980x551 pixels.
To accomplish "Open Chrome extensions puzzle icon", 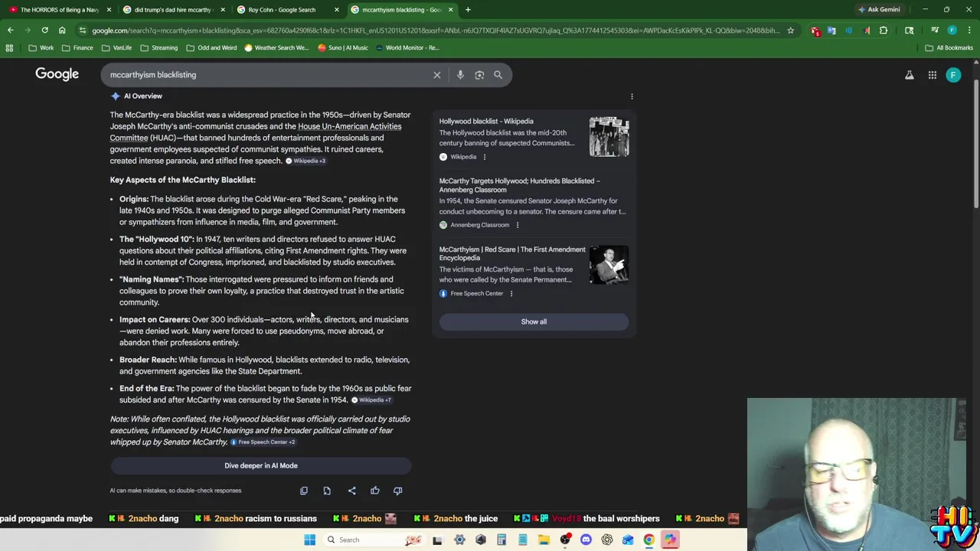I will (x=884, y=31).
